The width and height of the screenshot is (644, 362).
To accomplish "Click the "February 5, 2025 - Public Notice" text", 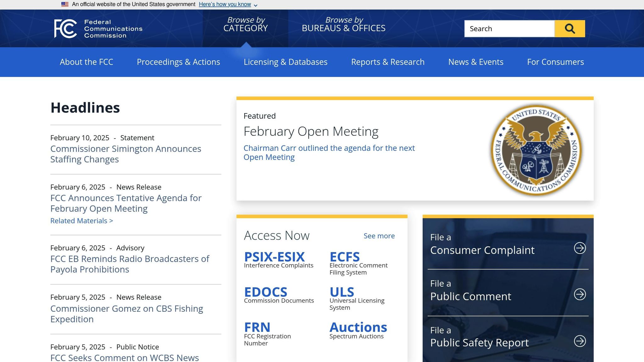I will pyautogui.click(x=105, y=347).
